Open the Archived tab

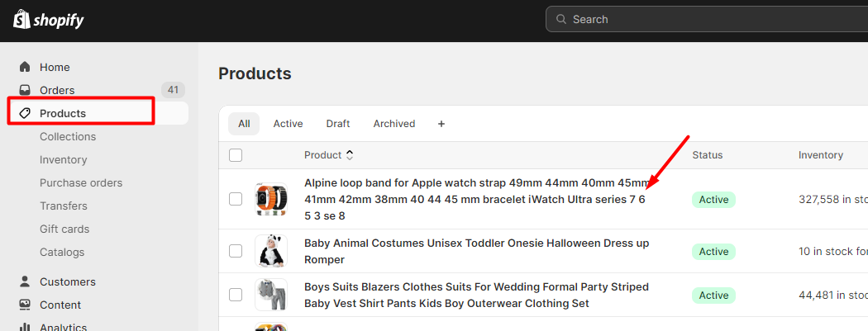394,124
